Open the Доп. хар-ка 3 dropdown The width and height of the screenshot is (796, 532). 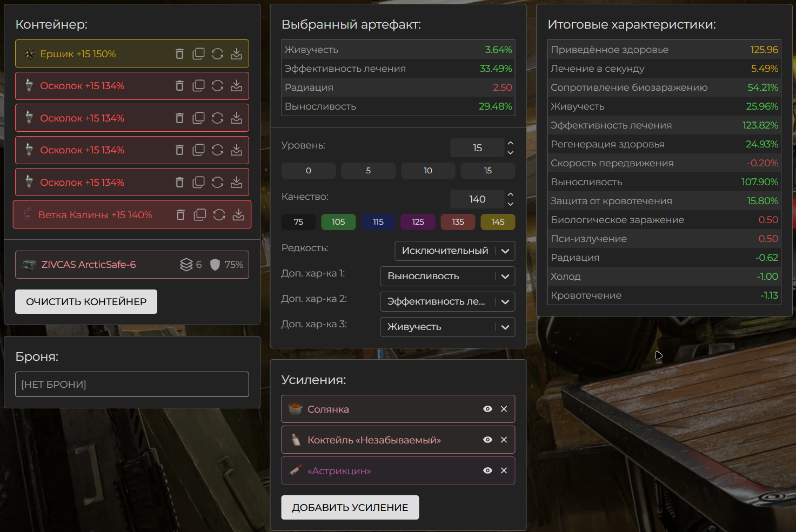(x=447, y=327)
